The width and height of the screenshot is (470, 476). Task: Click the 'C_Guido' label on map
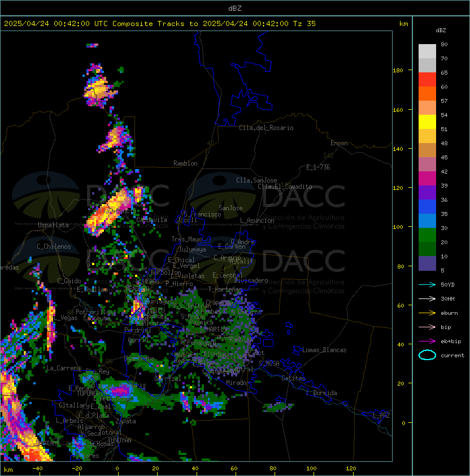coord(69,281)
